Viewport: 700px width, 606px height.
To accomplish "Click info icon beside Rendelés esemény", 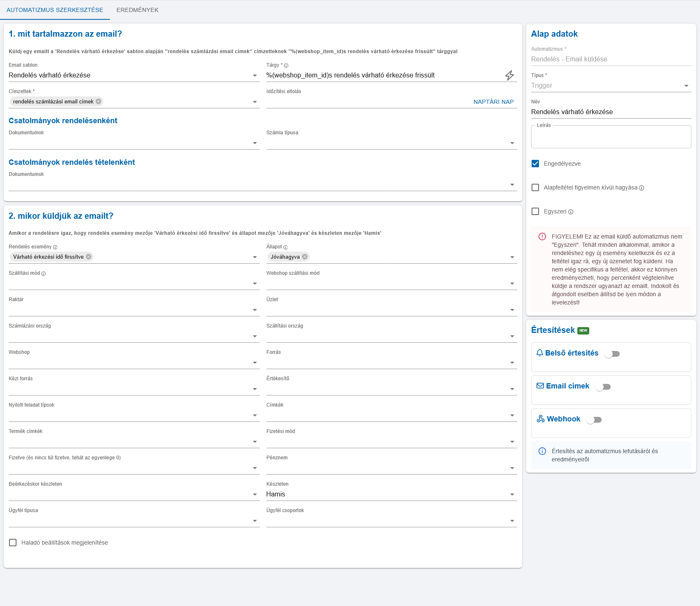I will click(x=55, y=247).
